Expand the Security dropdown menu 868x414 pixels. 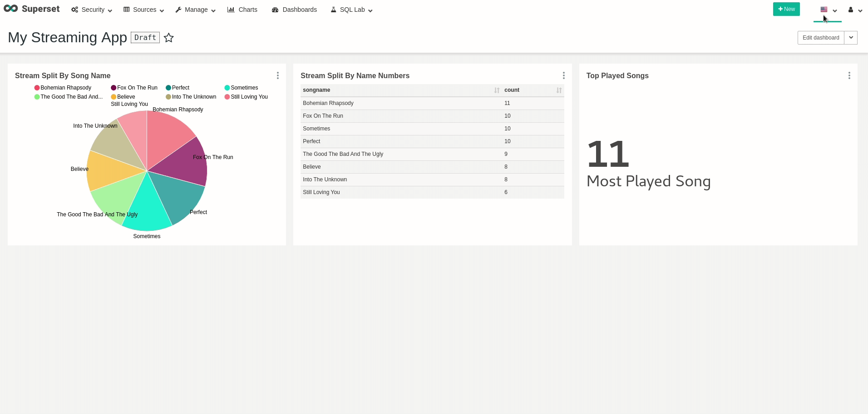(x=92, y=10)
